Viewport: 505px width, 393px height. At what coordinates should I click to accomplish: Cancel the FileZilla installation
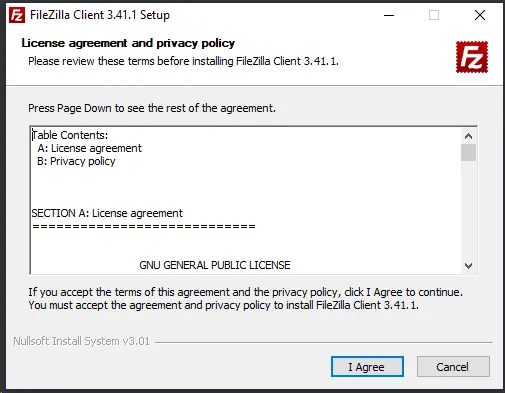(453, 367)
